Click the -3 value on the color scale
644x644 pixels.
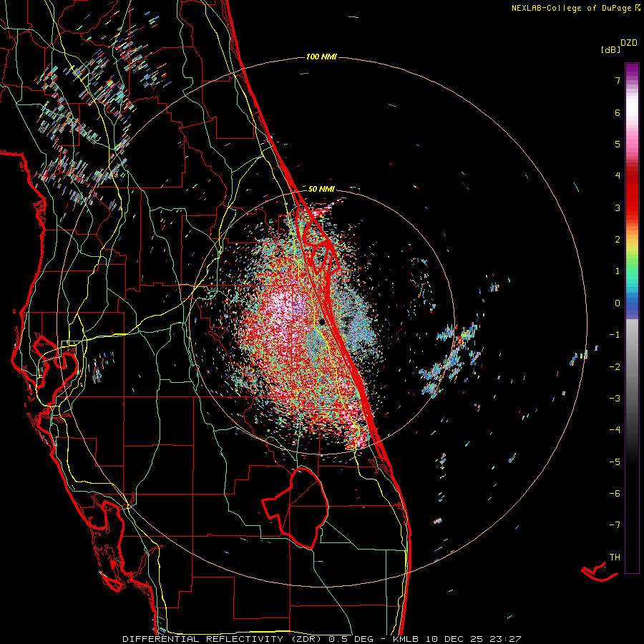(615, 399)
